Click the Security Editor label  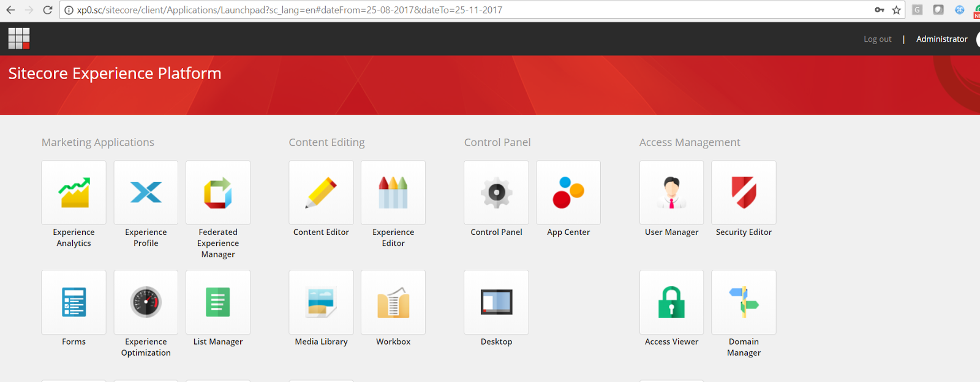(x=744, y=232)
